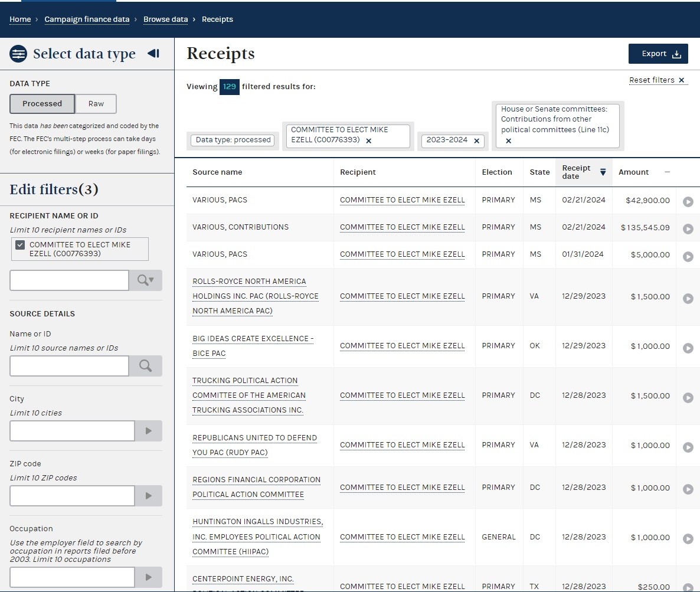The height and width of the screenshot is (592, 700).
Task: Select Processed data type
Action: pos(42,103)
